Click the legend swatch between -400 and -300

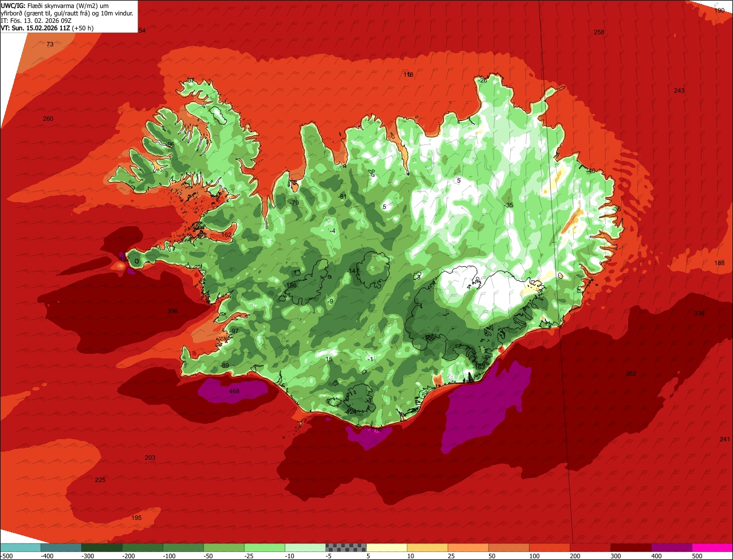click(61, 547)
